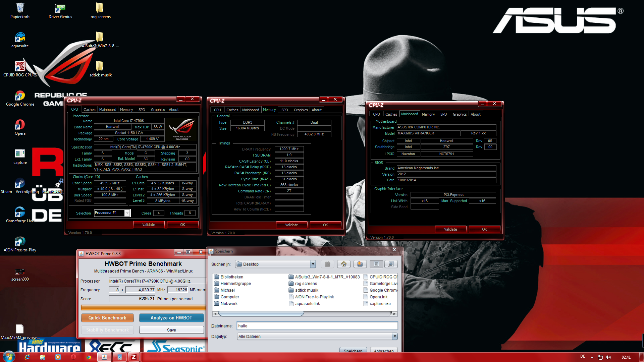
Task: Click the 02:41 taskbar clock
Action: click(626, 357)
